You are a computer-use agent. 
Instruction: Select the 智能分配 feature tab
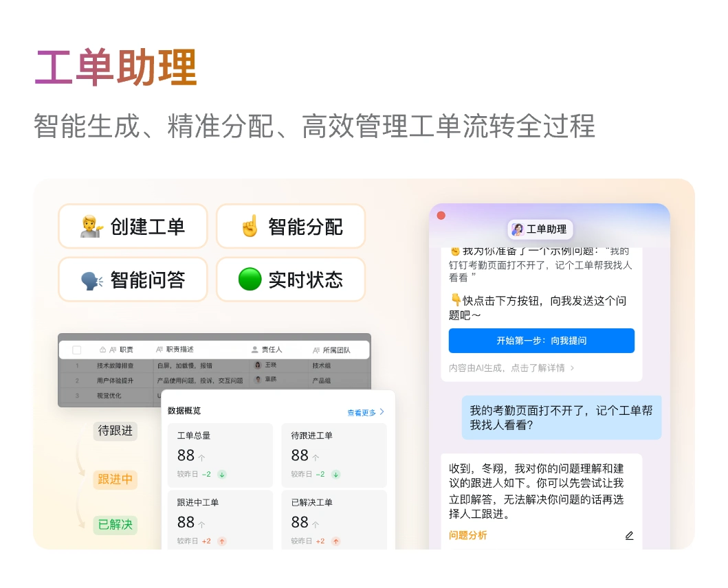291,227
